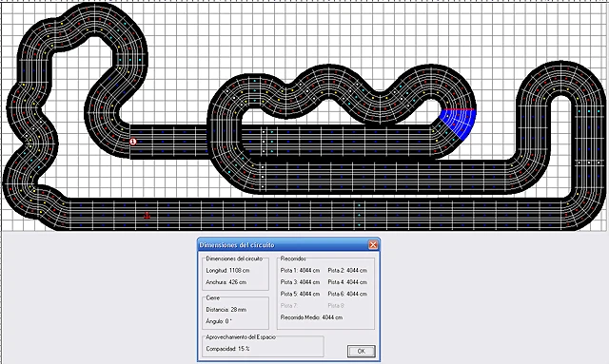
Task: Select the cyan-dotted piece on the bottom straight
Action: (360, 215)
